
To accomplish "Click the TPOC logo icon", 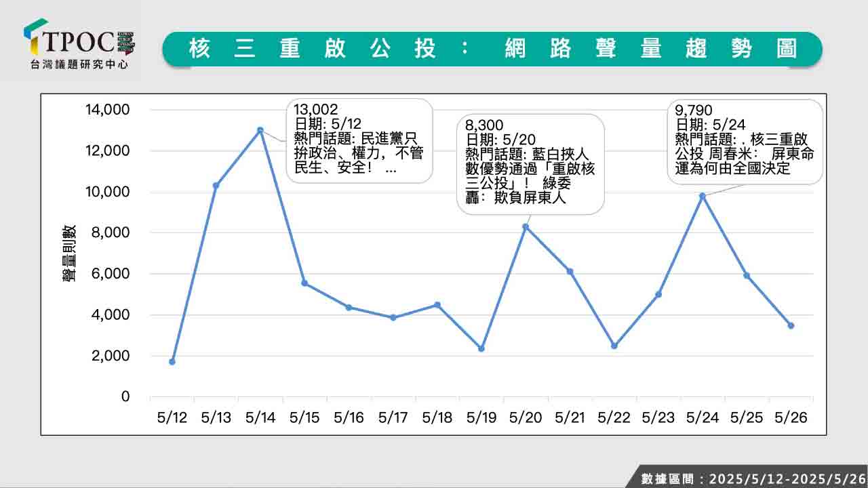I will tap(35, 37).
